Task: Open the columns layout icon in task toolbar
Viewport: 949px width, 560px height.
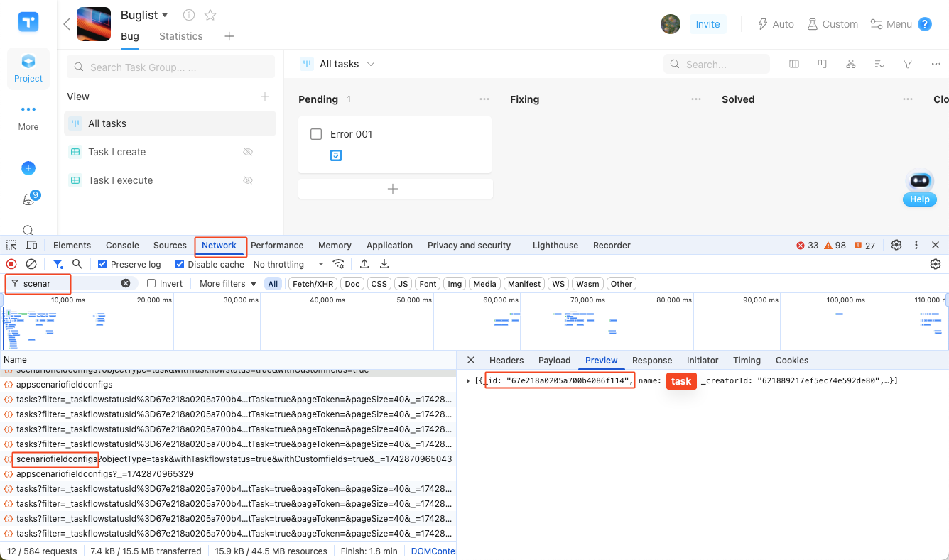Action: (794, 64)
